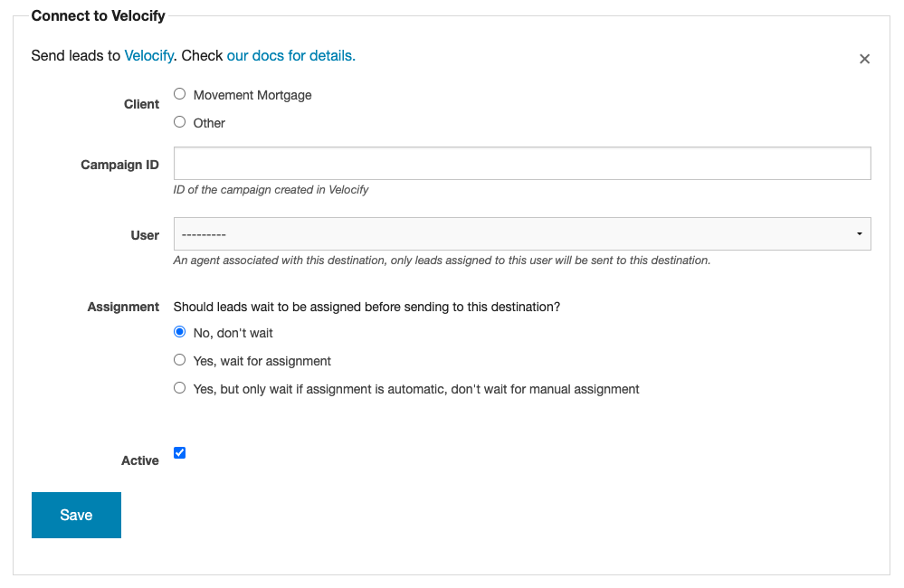Open the Velocify link
Image resolution: width=904 pixels, height=588 pixels.
tap(148, 56)
